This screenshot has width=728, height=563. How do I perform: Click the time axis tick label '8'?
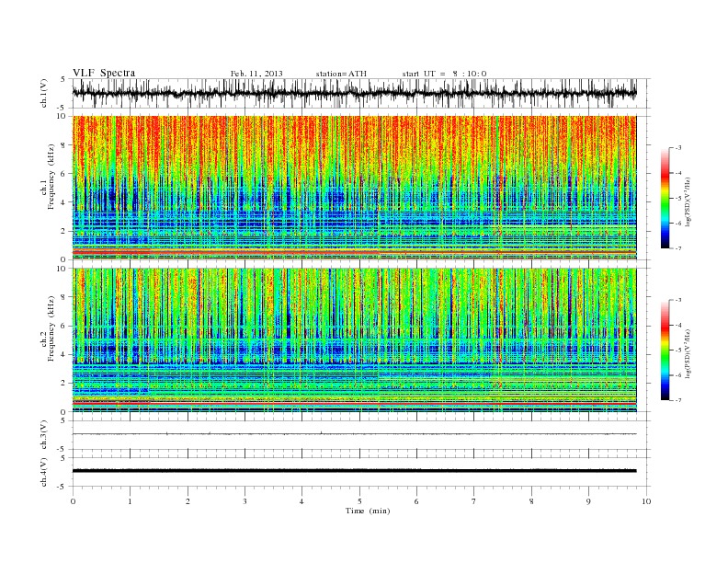531,501
